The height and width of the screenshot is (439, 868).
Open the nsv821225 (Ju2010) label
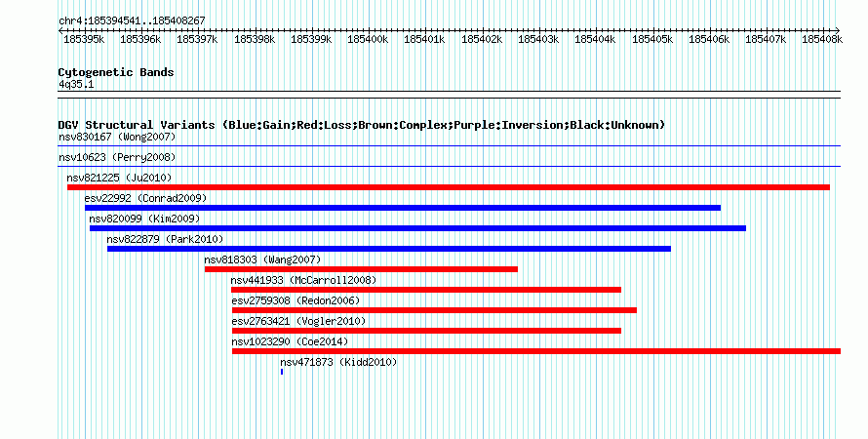(120, 178)
